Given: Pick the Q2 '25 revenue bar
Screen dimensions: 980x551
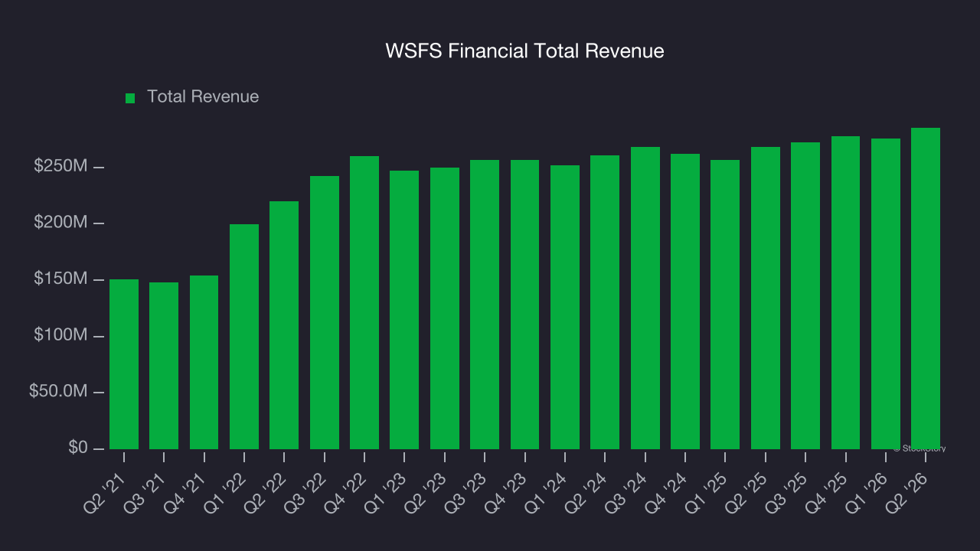Looking at the screenshot, I should tap(766, 298).
